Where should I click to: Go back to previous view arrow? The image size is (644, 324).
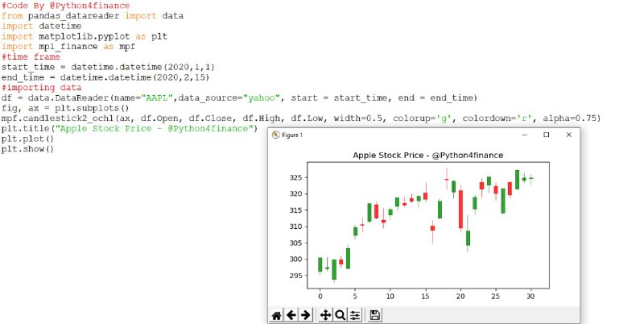point(291,315)
